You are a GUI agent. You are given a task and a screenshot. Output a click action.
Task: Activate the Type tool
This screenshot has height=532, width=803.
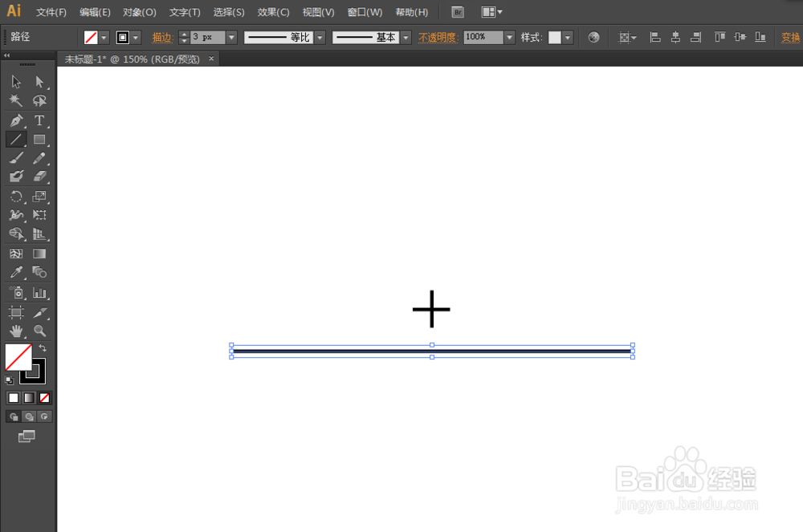38,120
